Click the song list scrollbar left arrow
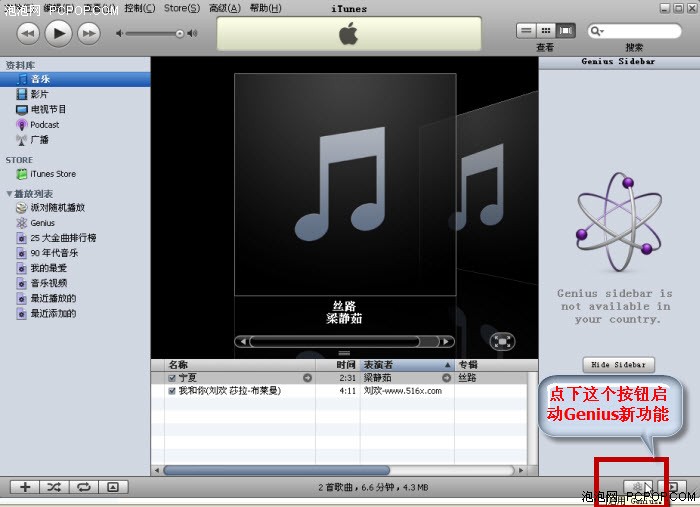700x507 pixels. (157, 470)
